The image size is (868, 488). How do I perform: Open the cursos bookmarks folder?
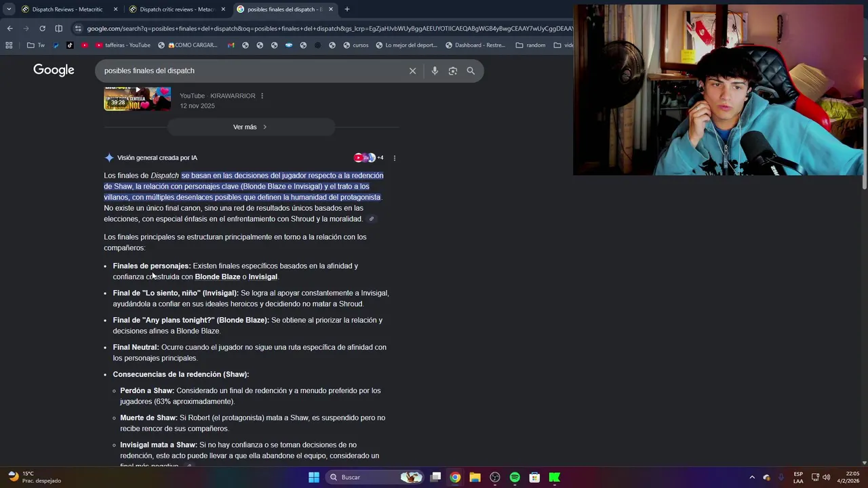tap(356, 45)
